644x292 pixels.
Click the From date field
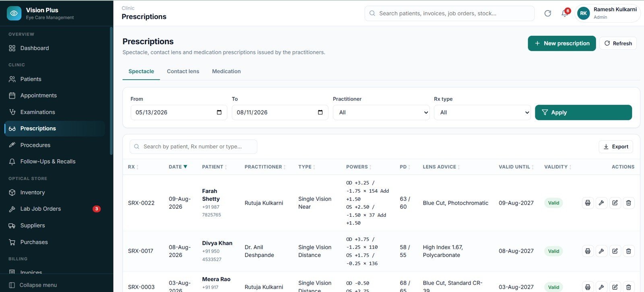point(179,113)
